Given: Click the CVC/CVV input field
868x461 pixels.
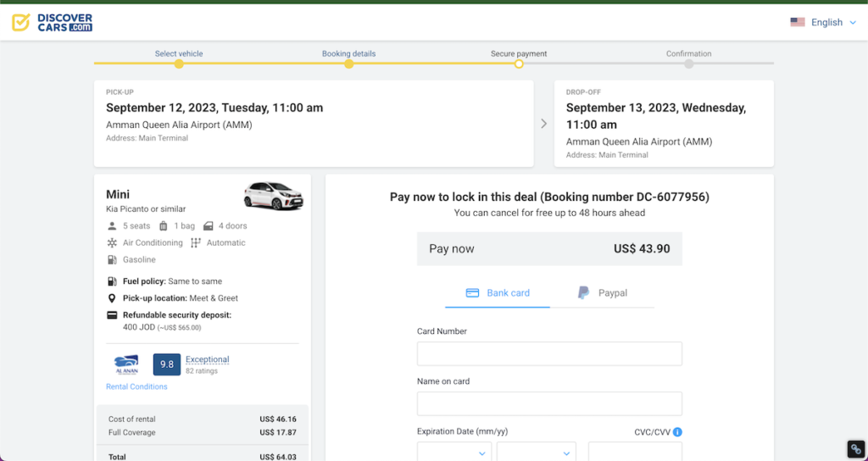Looking at the screenshot, I should [635, 452].
